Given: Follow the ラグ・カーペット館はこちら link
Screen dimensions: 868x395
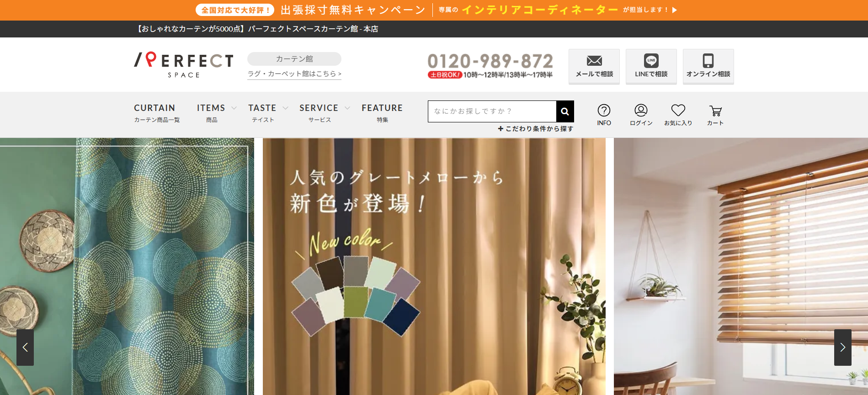Looking at the screenshot, I should (x=294, y=74).
